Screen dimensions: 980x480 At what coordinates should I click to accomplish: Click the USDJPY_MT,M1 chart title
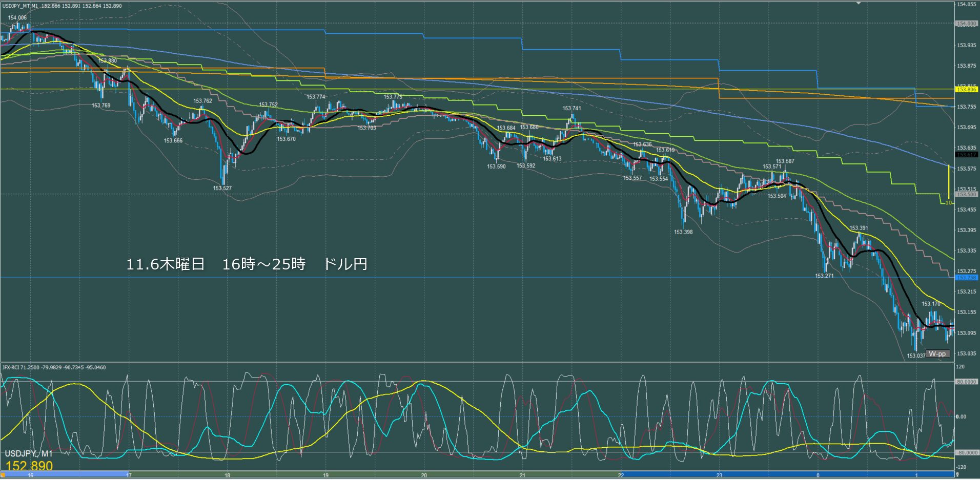point(21,6)
